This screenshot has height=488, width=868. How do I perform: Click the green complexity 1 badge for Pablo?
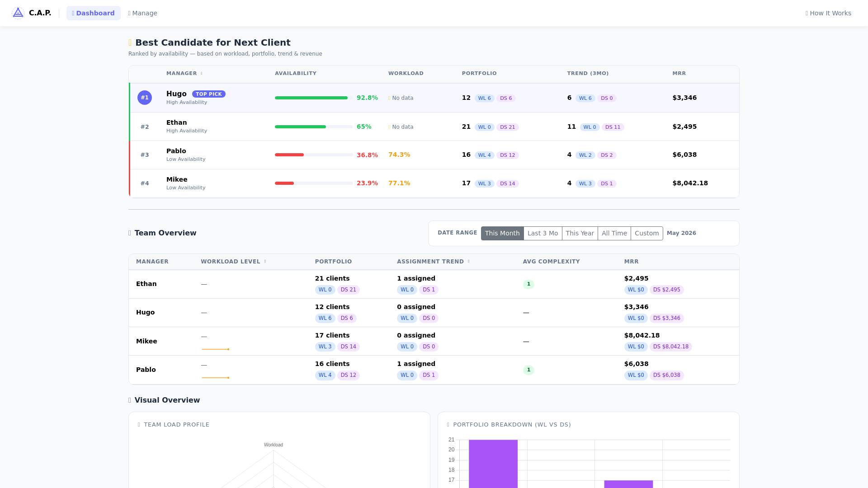click(x=528, y=370)
